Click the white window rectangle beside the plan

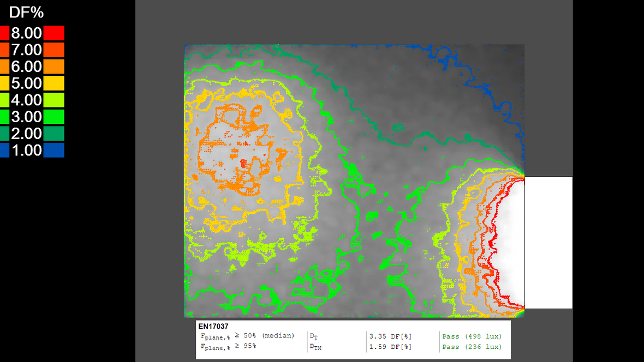pyautogui.click(x=548, y=243)
